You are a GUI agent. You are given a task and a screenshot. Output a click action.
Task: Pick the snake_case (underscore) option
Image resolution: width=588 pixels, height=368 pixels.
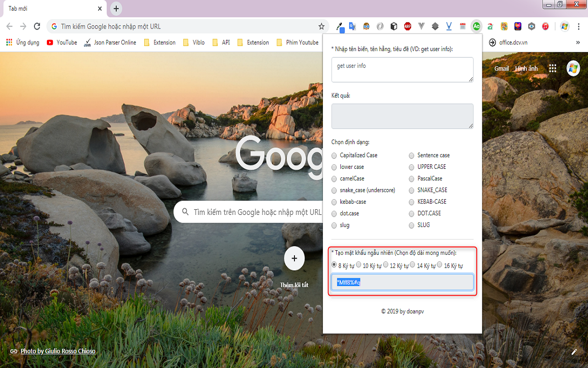pos(334,190)
